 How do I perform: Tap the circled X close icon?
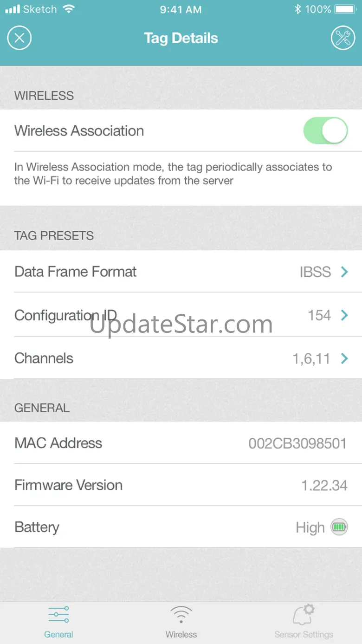(x=19, y=38)
